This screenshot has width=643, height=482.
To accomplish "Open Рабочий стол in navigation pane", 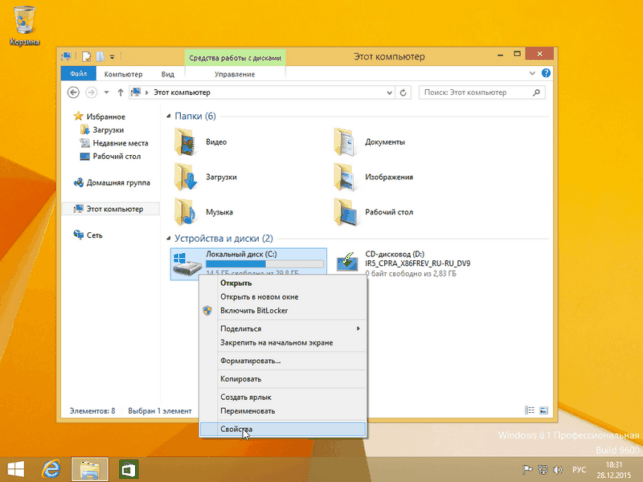I will [x=110, y=156].
